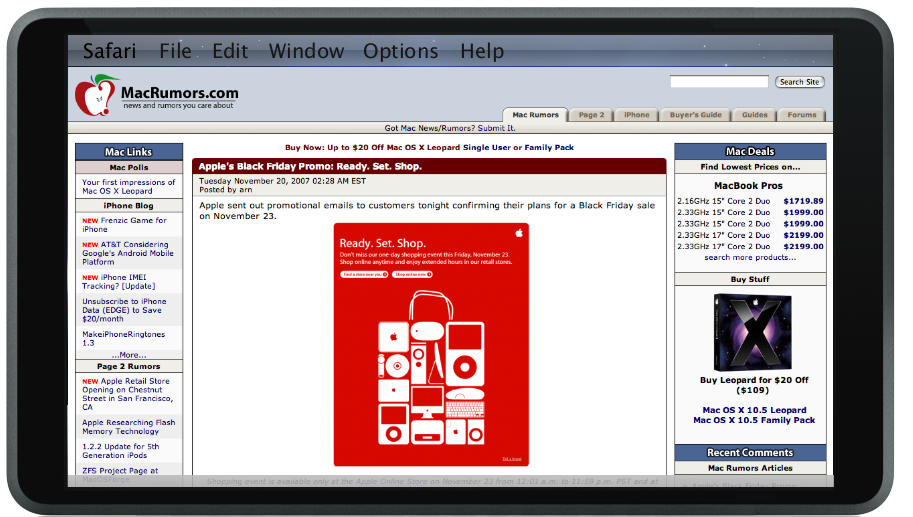Open the Edit menu
The height and width of the screenshot is (517, 913).
pyautogui.click(x=230, y=51)
